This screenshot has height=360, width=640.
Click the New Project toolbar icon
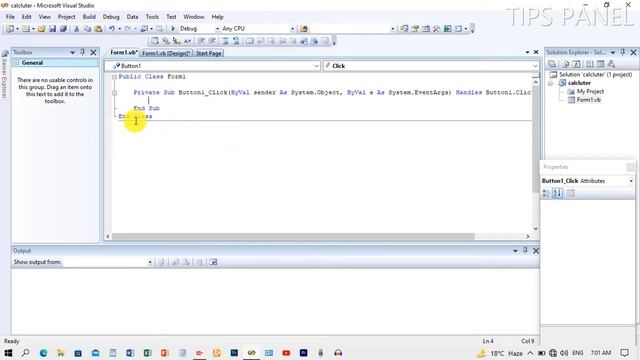tap(9, 29)
